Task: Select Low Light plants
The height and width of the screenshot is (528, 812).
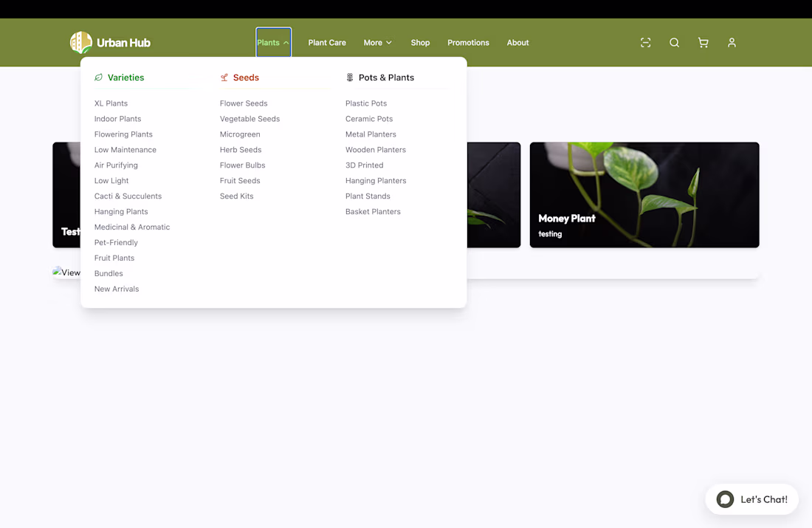Action: click(111, 181)
